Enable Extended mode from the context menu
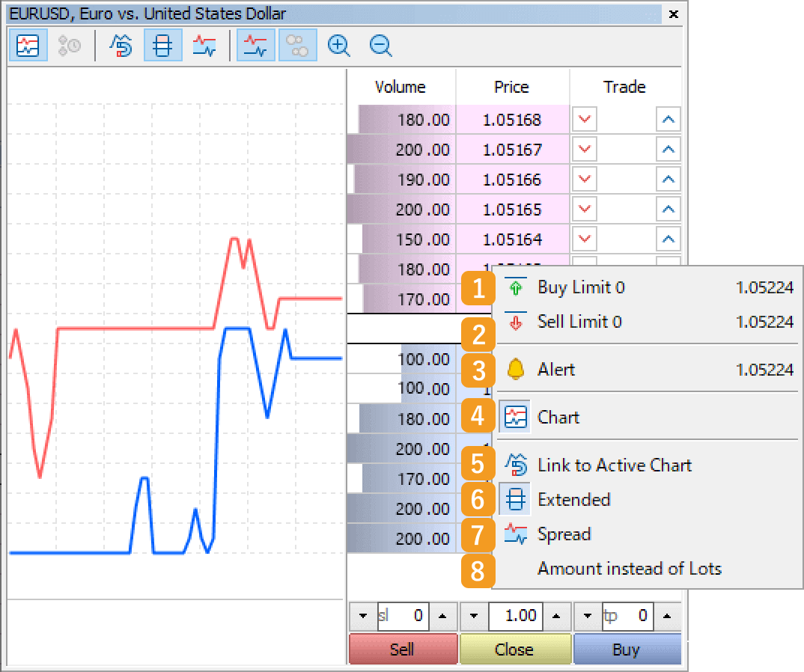The height and width of the screenshot is (672, 804). (576, 499)
